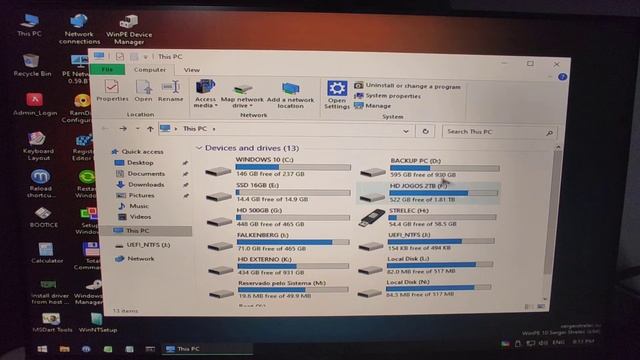Launch WinNTSetup desktop icon
Screen dimensions: 640x360
(x=98, y=322)
